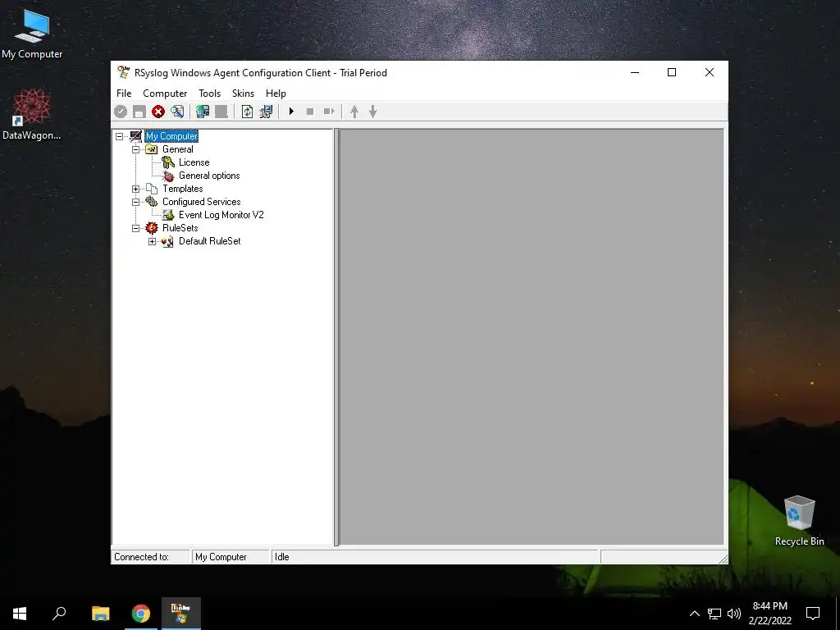
Task: Click the vertical splitter between panes
Action: point(336,337)
